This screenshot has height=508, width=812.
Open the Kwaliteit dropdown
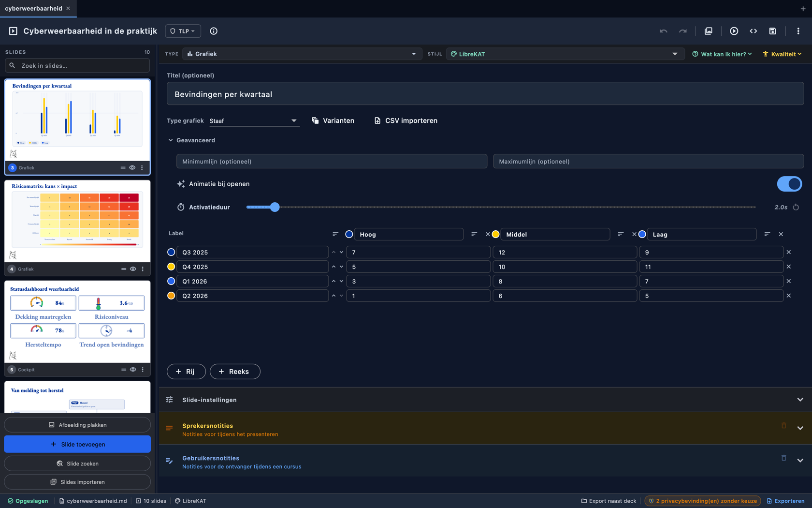[x=782, y=54]
